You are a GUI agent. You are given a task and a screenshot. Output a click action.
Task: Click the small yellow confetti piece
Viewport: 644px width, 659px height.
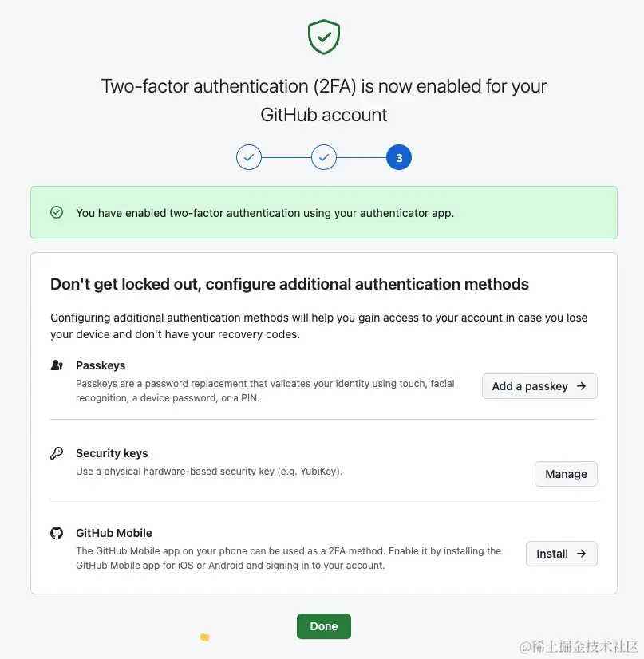[x=205, y=637]
